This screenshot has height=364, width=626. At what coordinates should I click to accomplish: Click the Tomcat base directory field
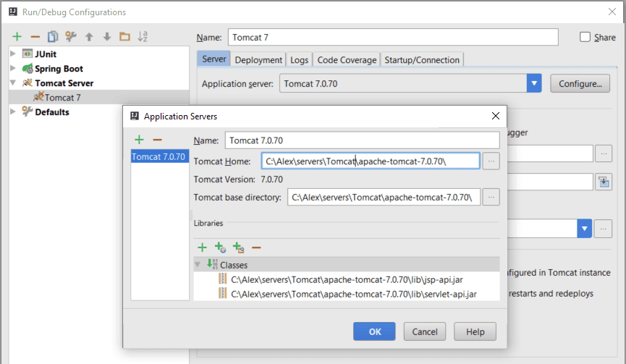click(x=384, y=197)
